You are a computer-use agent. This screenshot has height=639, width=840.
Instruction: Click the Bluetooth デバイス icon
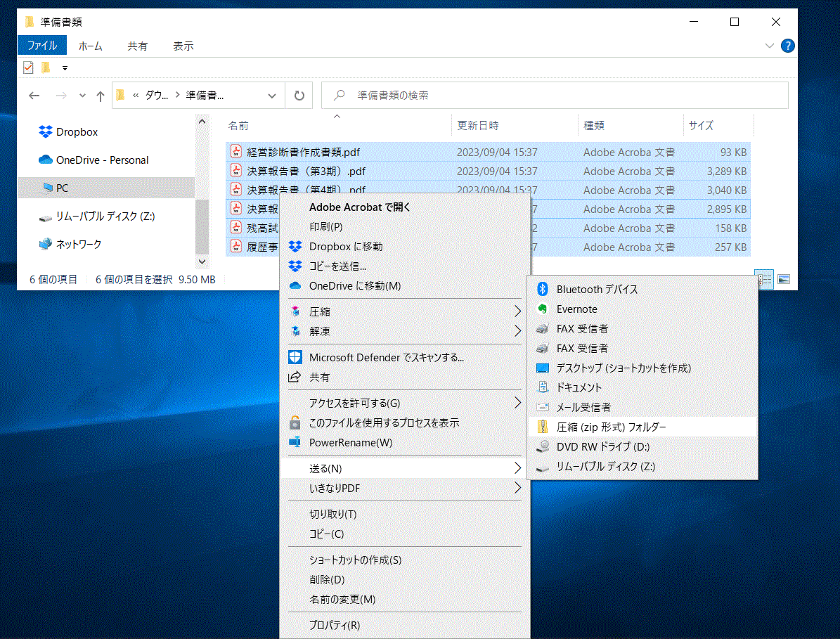[x=542, y=289]
